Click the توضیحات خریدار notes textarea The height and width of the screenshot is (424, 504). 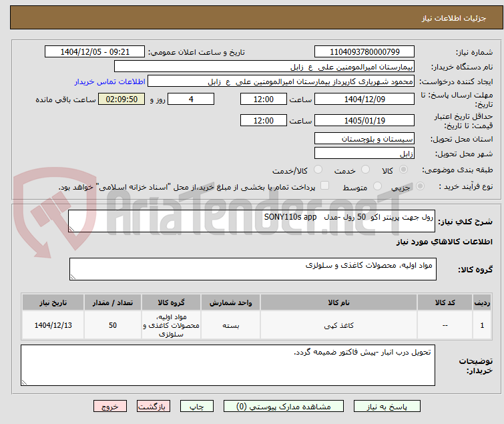tap(228, 365)
